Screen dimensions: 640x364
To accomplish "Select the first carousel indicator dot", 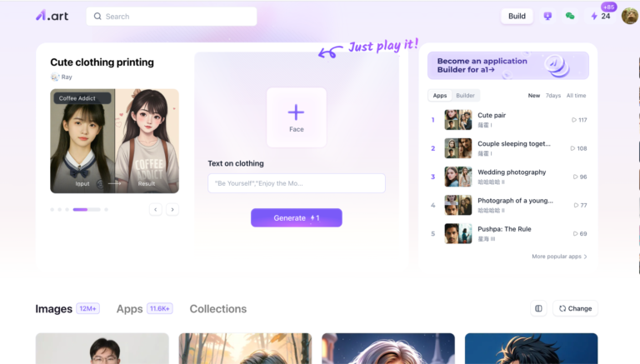I will 52,209.
